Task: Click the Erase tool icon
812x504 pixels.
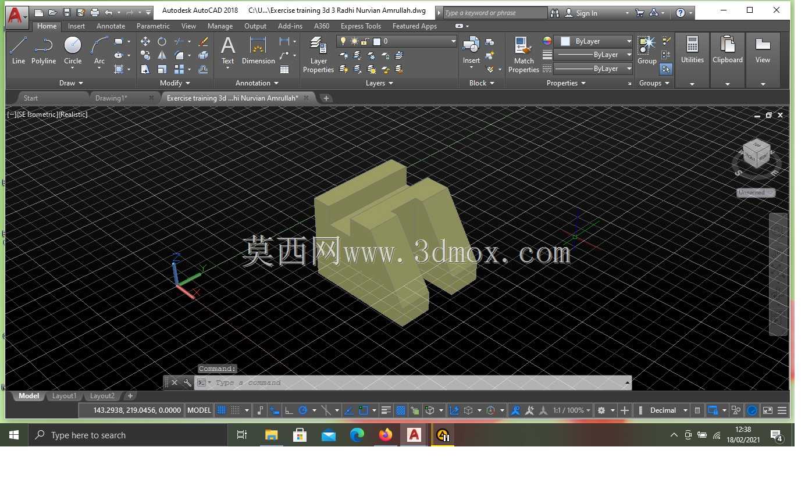Action: pos(203,41)
